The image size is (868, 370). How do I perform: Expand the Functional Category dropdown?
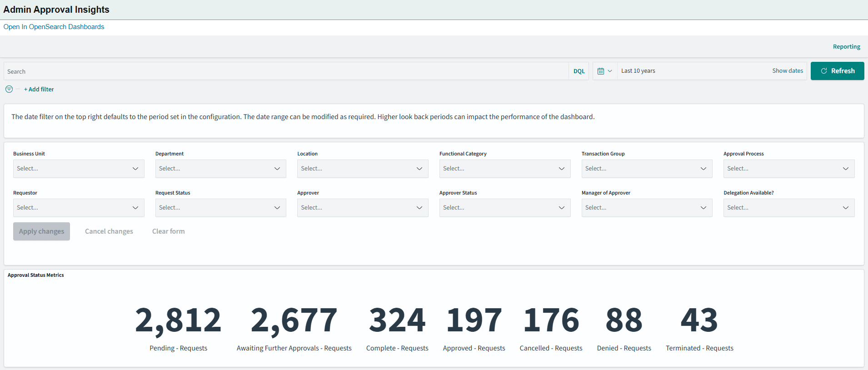click(x=505, y=169)
